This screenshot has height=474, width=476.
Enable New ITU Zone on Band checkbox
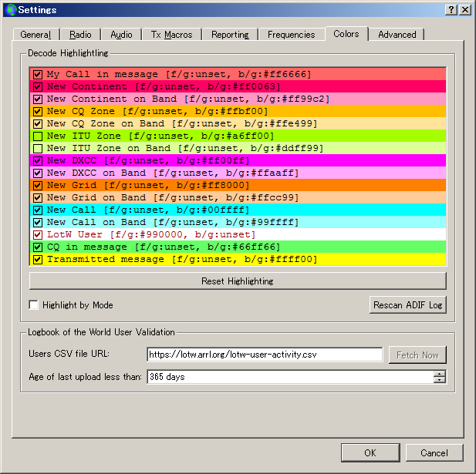(37, 148)
